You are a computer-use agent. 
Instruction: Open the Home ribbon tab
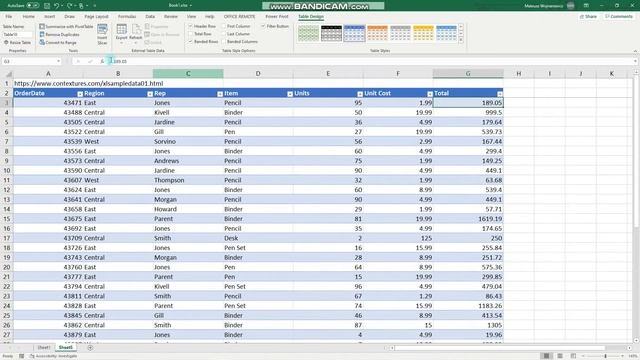(x=29, y=16)
